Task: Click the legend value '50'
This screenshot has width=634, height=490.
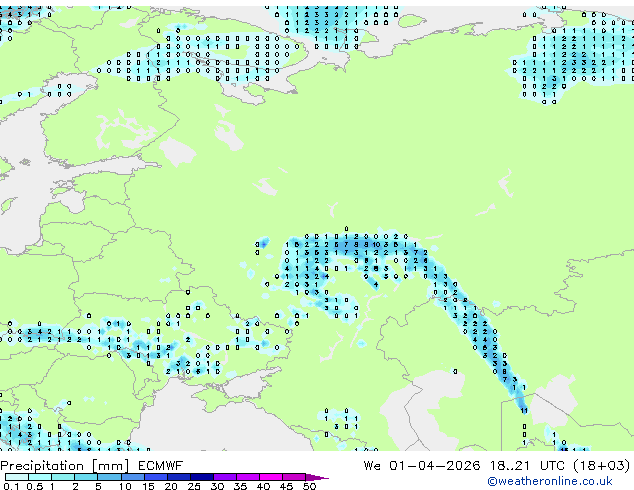Action: pos(309,486)
